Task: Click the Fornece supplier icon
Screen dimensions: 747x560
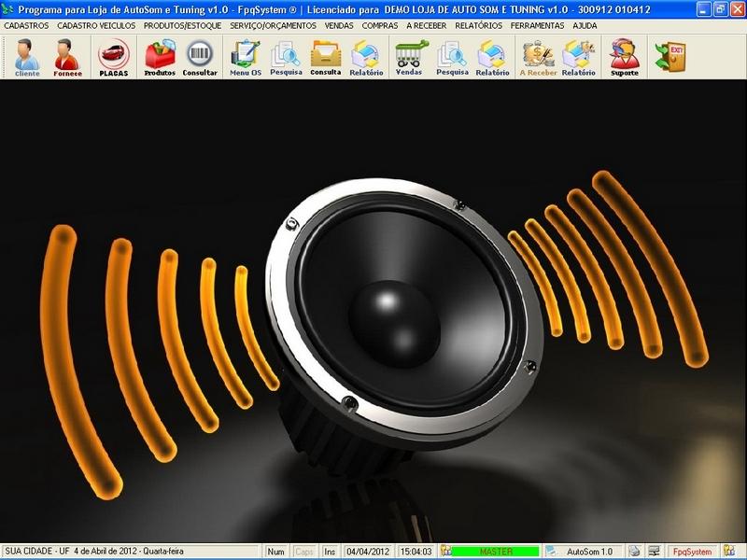Action: point(67,57)
